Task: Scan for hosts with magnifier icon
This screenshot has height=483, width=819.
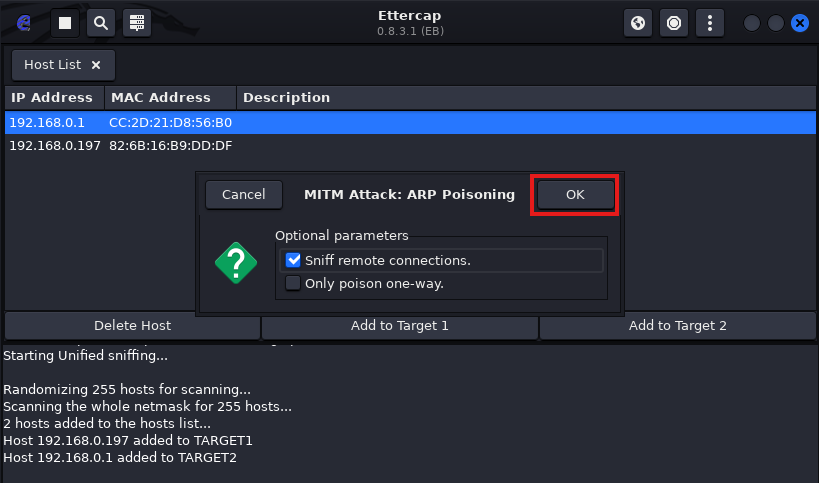Action: click(100, 22)
